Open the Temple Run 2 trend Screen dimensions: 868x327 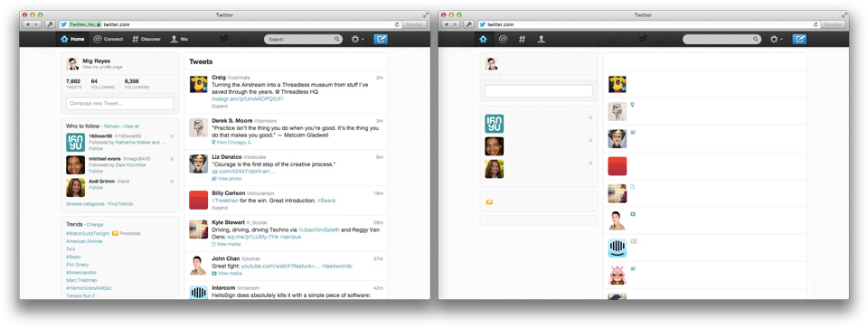(x=80, y=295)
